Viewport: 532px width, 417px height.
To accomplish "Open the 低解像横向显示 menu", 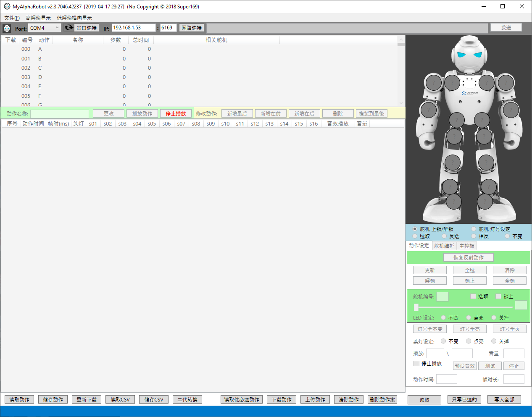I will click(74, 18).
